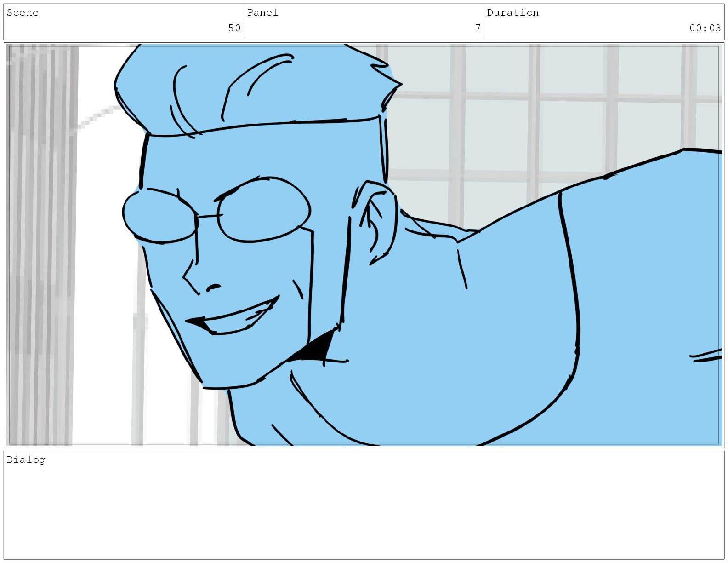This screenshot has height=563, width=728.
Task: Click the character's ear in the drawing
Action: tap(379, 221)
